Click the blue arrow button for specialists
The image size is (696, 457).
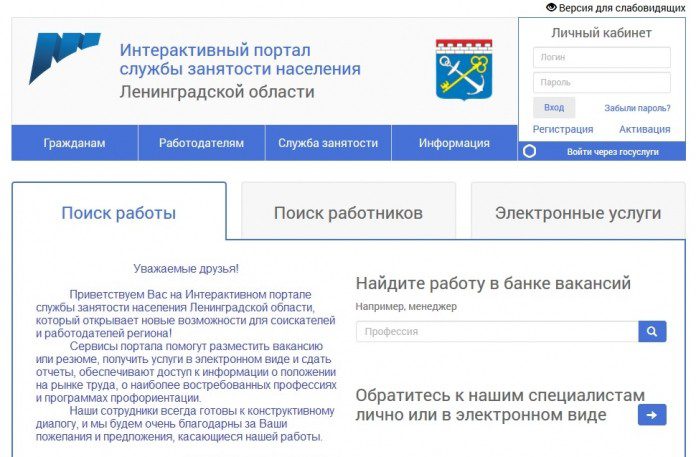click(x=652, y=414)
